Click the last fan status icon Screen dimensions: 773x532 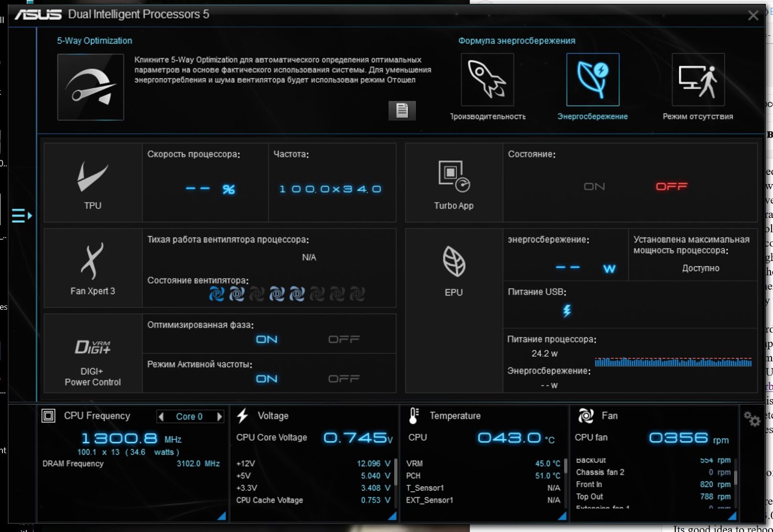358,294
